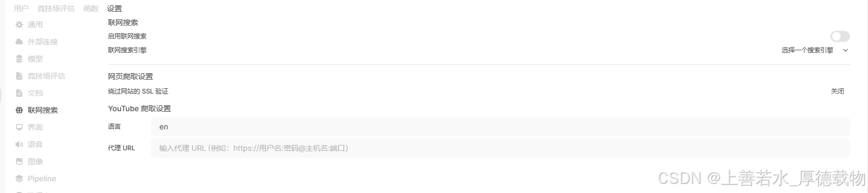
Task: Open the 通用 gear icon settings
Action: pyautogui.click(x=19, y=25)
